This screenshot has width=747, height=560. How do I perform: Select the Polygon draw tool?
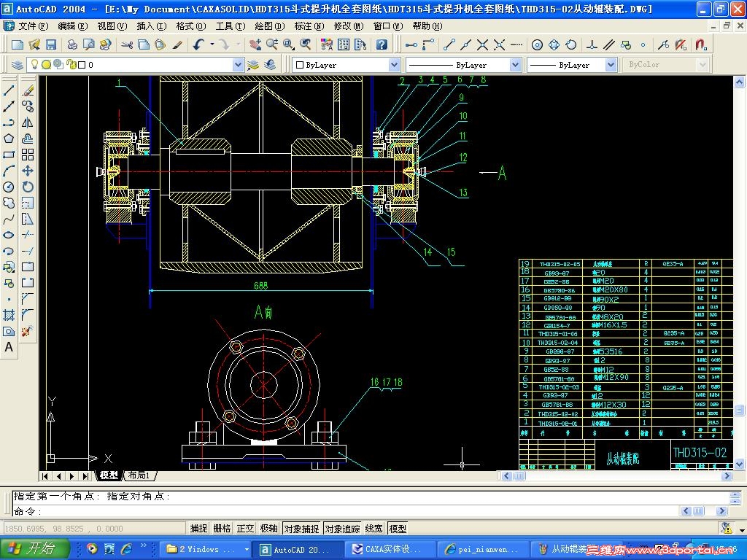(x=9, y=139)
